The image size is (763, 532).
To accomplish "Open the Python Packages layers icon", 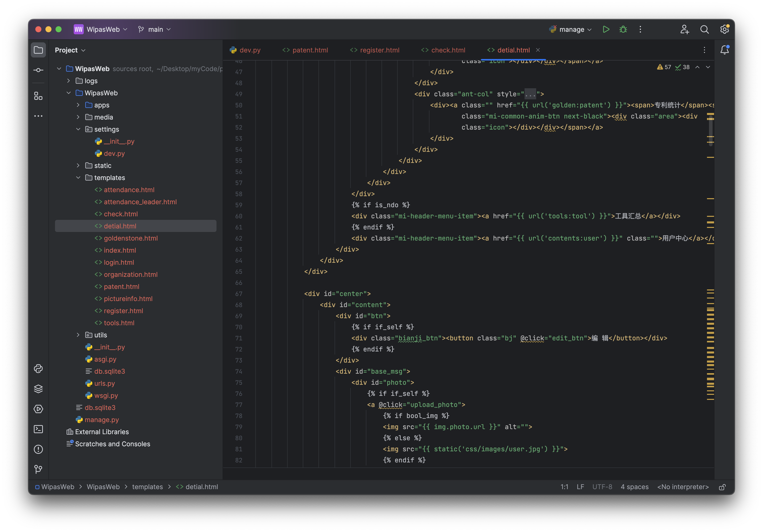I will [38, 389].
